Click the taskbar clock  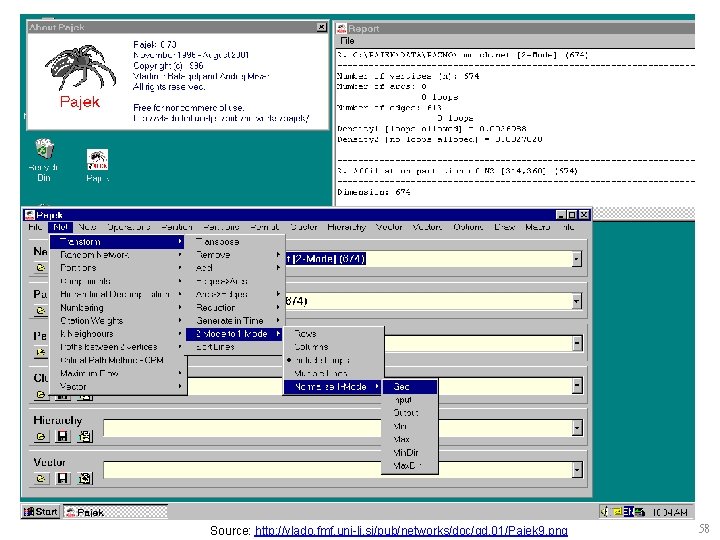[670, 512]
